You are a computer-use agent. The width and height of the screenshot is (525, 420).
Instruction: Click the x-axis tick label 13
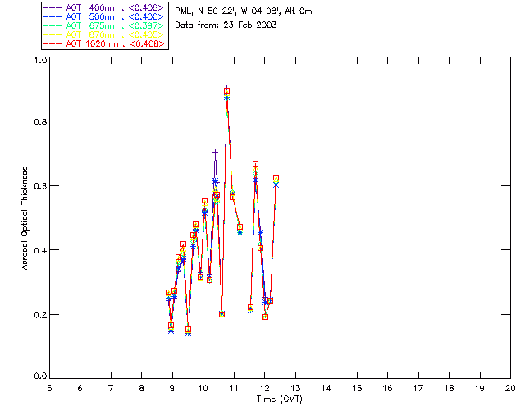tap(295, 388)
